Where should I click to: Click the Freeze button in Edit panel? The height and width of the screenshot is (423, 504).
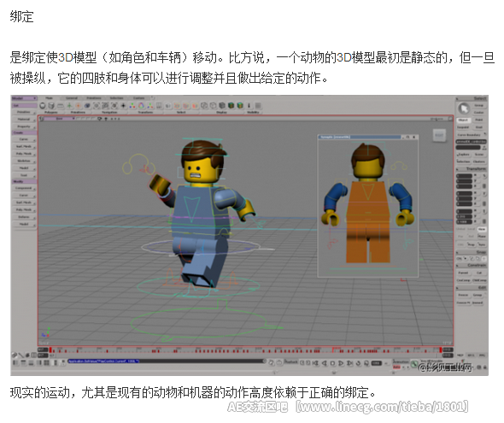(x=463, y=295)
